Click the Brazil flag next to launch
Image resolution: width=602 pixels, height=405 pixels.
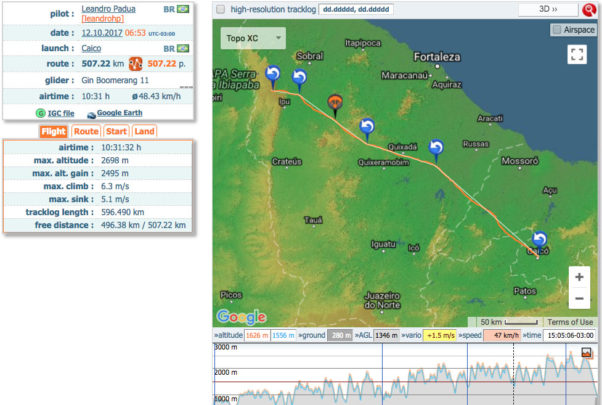point(182,48)
